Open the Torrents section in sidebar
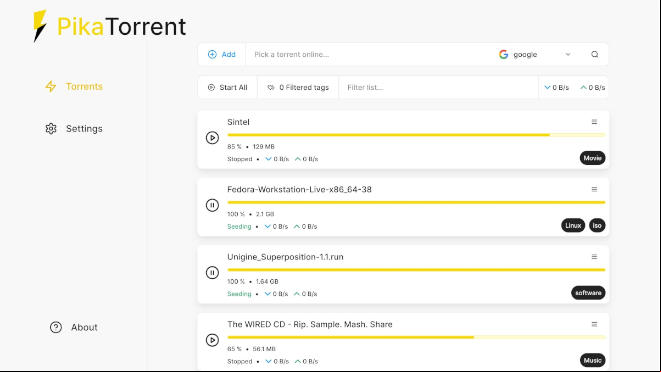The height and width of the screenshot is (372, 661). (74, 86)
